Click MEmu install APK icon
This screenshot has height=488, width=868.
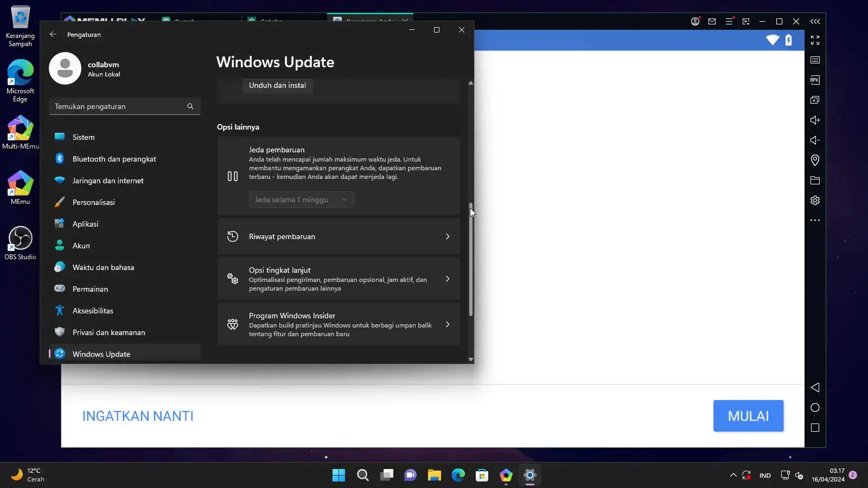pos(815,80)
